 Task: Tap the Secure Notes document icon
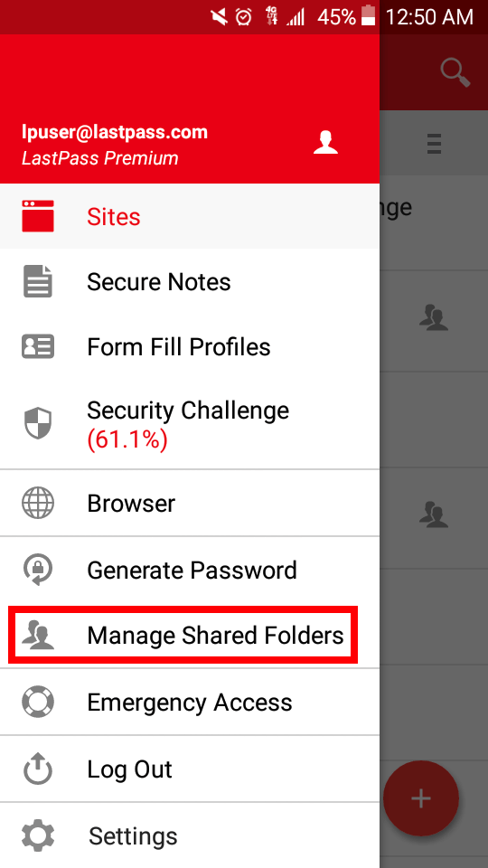[38, 281]
